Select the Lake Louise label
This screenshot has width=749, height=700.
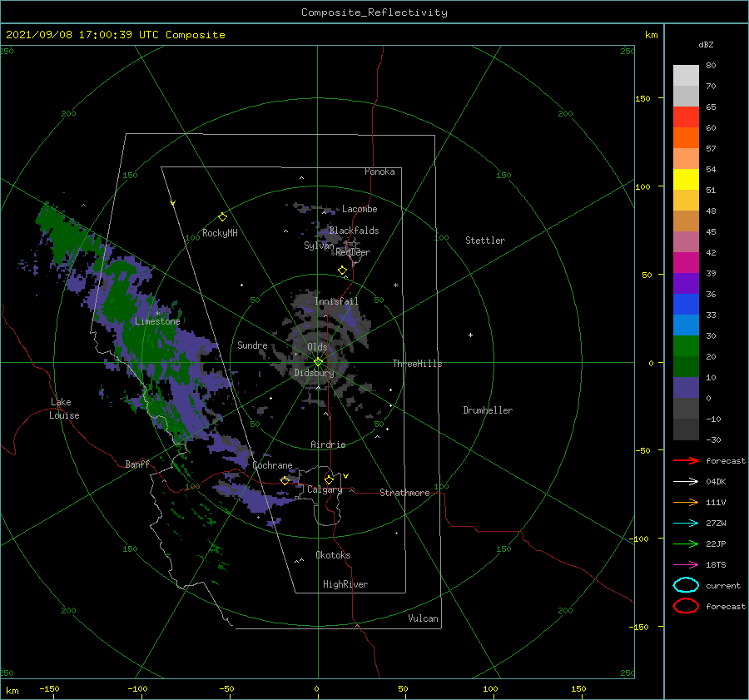pos(64,409)
